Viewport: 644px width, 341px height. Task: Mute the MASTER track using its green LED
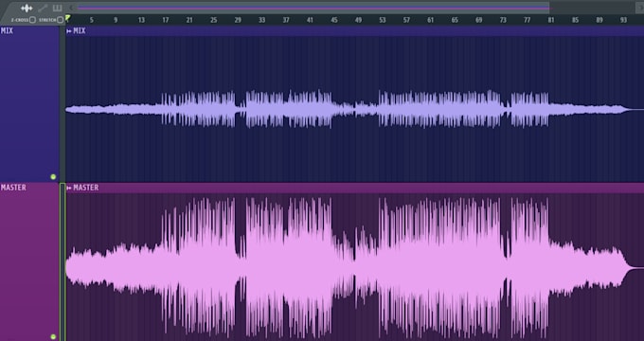[53, 337]
